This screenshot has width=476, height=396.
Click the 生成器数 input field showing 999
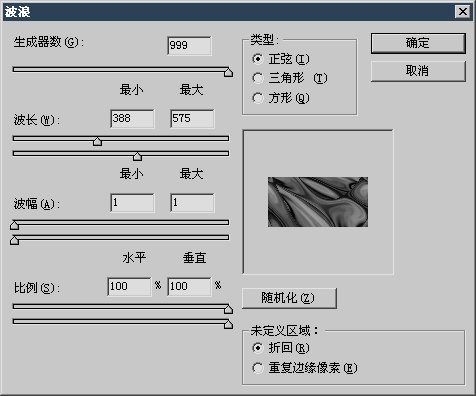189,45
